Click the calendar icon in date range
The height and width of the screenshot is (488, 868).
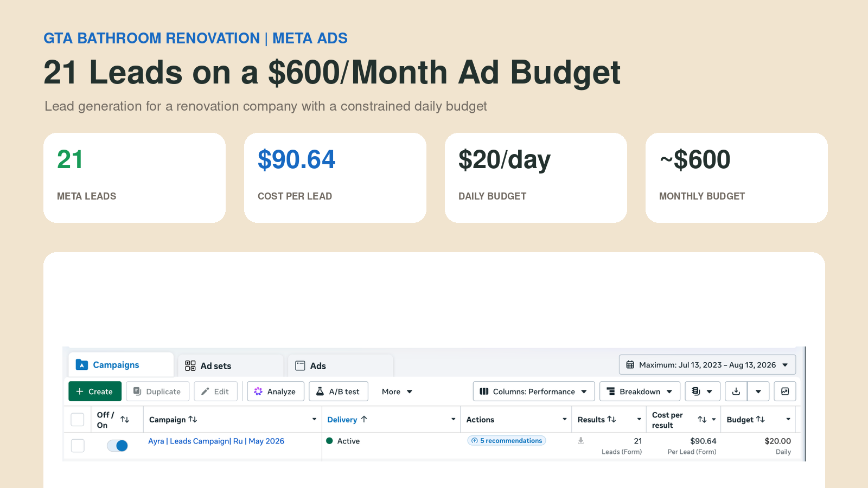(630, 365)
